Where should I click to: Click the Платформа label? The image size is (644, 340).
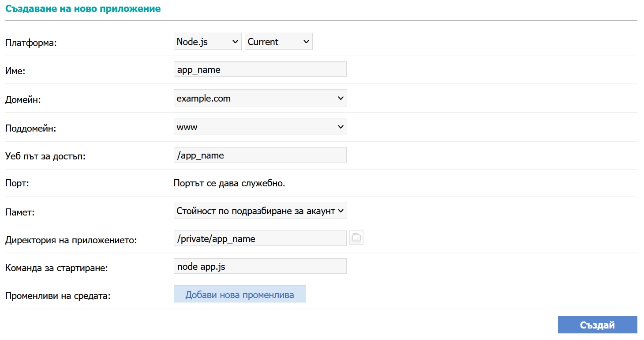tap(31, 43)
